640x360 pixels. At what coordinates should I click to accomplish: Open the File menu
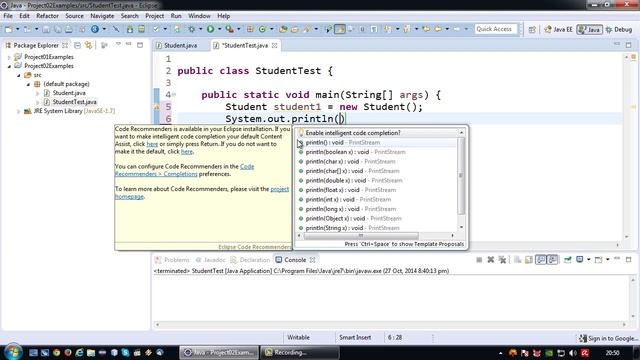tap(8, 16)
